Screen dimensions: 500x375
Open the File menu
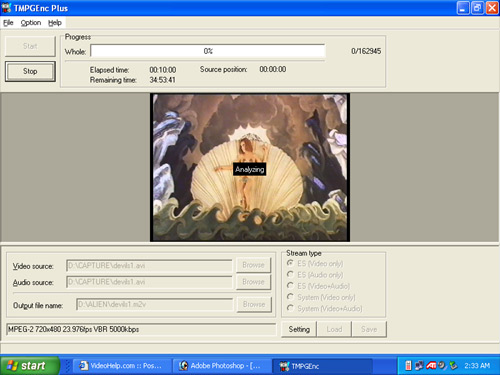(x=8, y=23)
